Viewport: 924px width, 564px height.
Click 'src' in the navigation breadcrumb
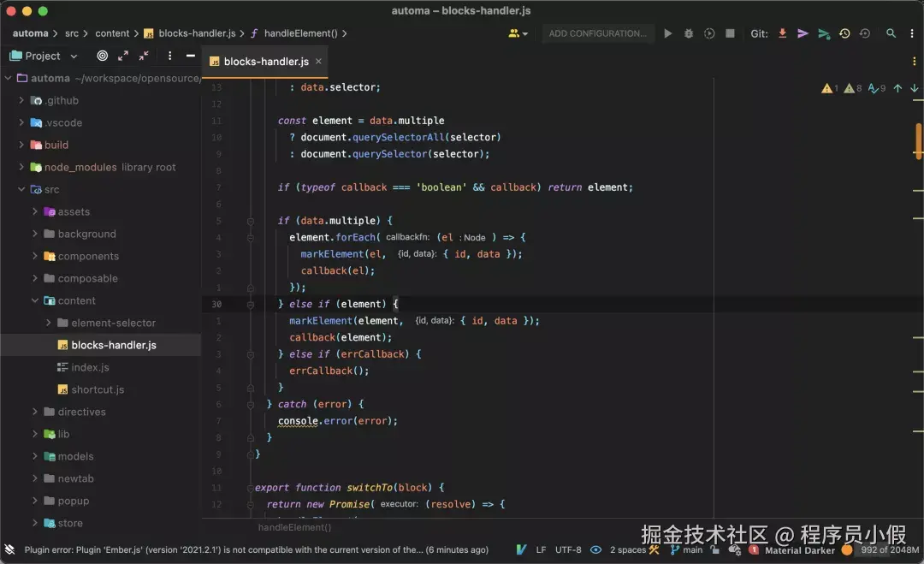pyautogui.click(x=72, y=33)
